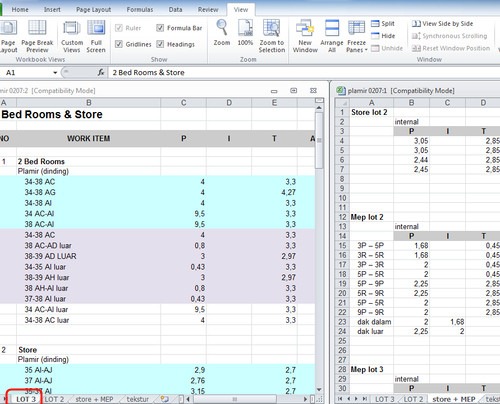Click Zoom to Selection
The height and width of the screenshot is (404, 500).
point(272,36)
